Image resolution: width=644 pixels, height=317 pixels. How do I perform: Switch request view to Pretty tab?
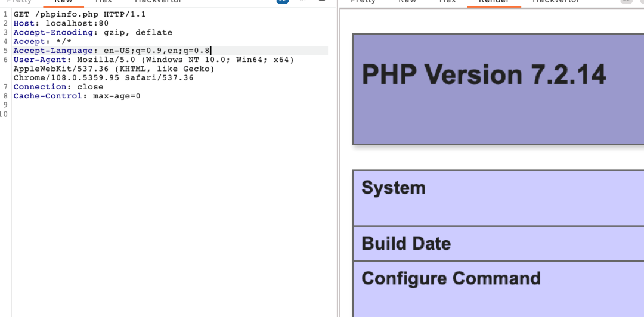[20, 2]
